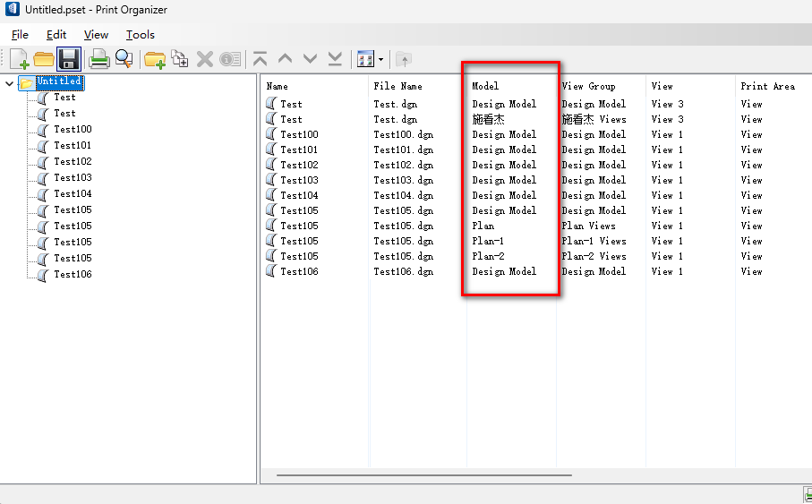This screenshot has height=504, width=812.
Task: Click the view mode grid icon
Action: coord(365,59)
